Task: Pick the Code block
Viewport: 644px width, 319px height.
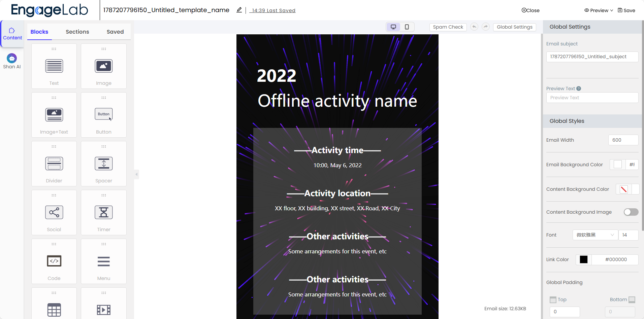Action: click(x=54, y=261)
